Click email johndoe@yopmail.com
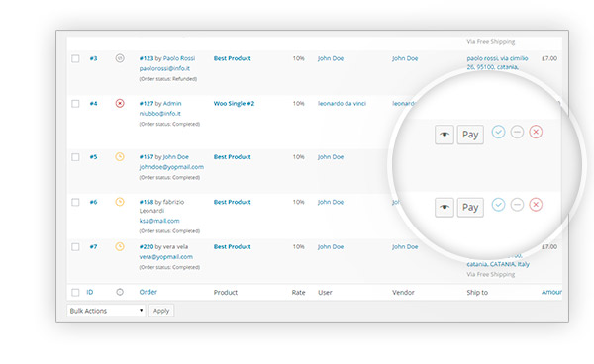Image resolution: width=594 pixels, height=364 pixels. 171,167
